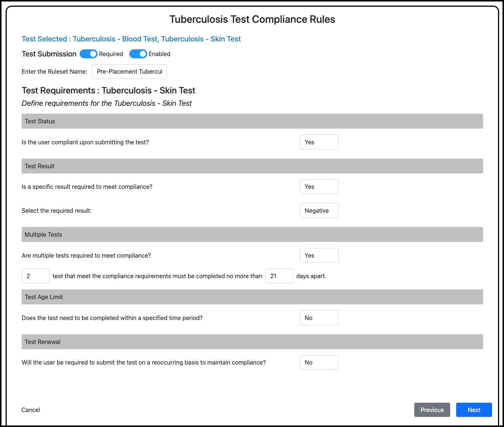This screenshot has height=427, width=504.
Task: Open the required result Negative dropdown
Action: [x=319, y=211]
